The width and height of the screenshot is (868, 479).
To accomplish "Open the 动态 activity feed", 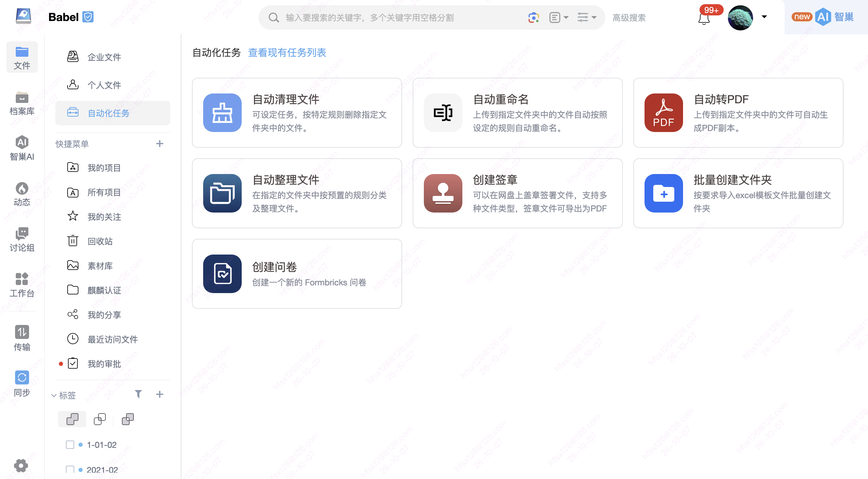I will coord(22,194).
